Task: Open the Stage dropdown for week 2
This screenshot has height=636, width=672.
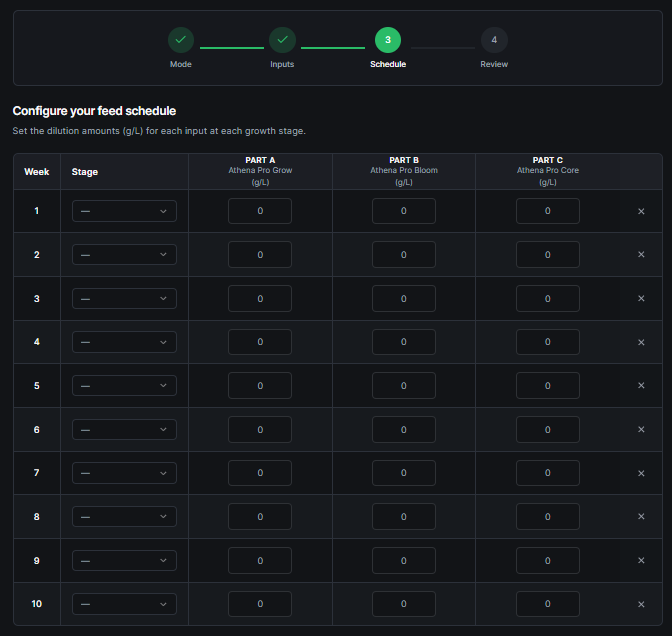Action: coord(124,255)
